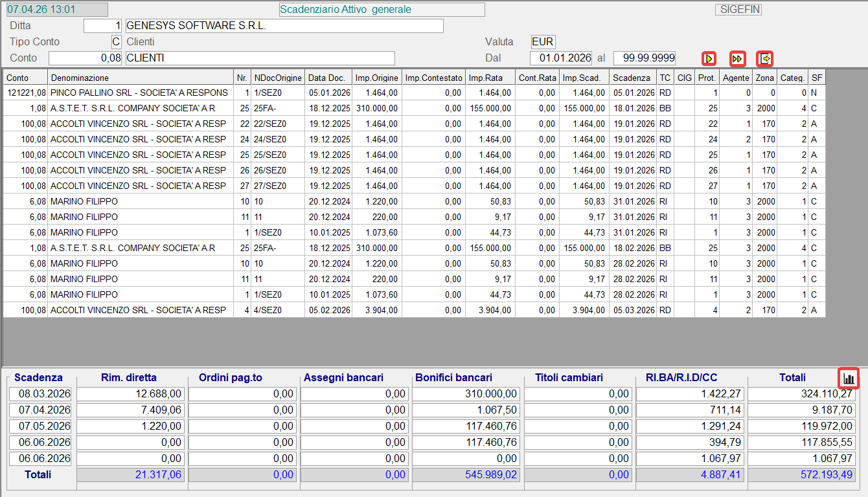Image resolution: width=868 pixels, height=497 pixels.
Task: Click the exit arrow icon
Action: 766,58
